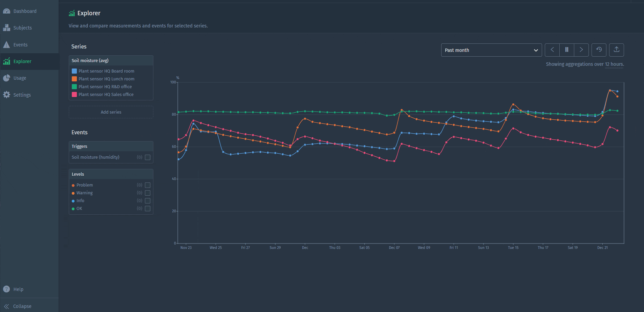
Task: Advance to the next time period
Action: (x=581, y=50)
